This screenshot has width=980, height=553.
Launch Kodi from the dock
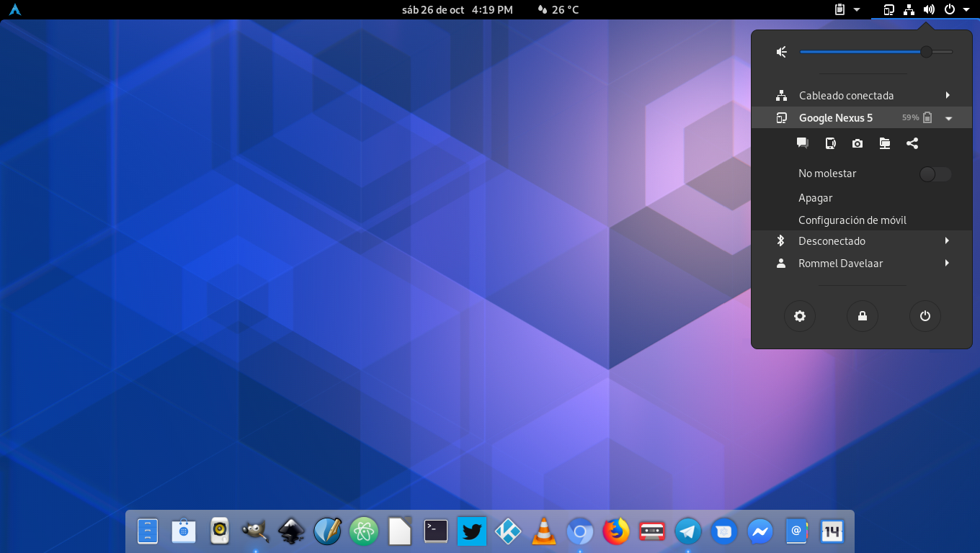point(508,531)
